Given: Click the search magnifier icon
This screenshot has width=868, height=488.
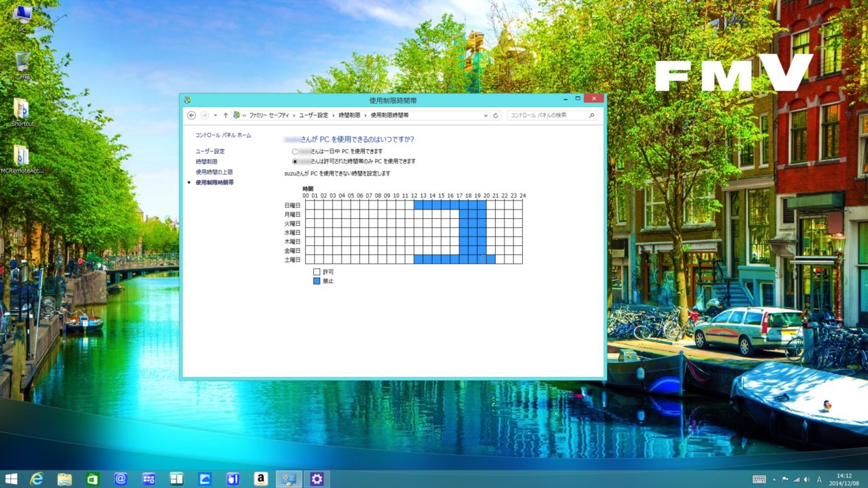Looking at the screenshot, I should click(592, 115).
